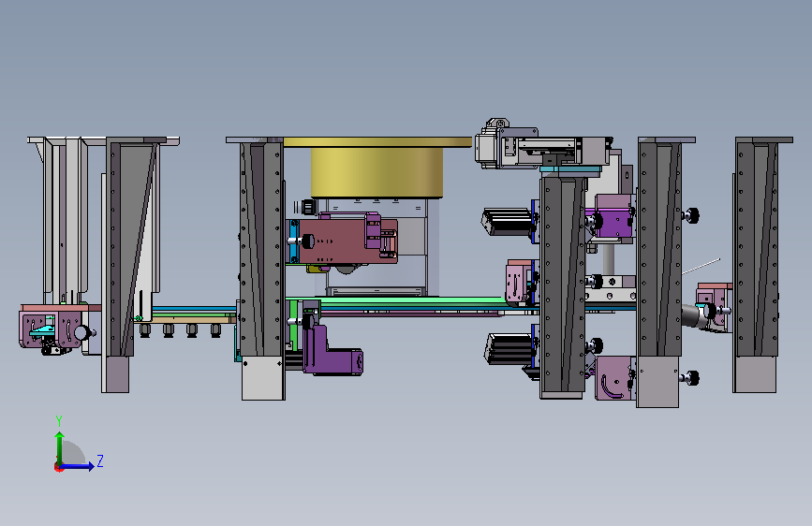Select the pink plate with the curved slot
The image size is (812, 526).
click(x=614, y=378)
